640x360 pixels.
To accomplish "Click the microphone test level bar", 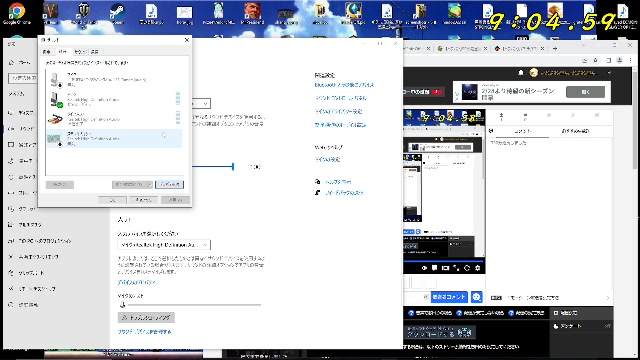I will [194, 304].
